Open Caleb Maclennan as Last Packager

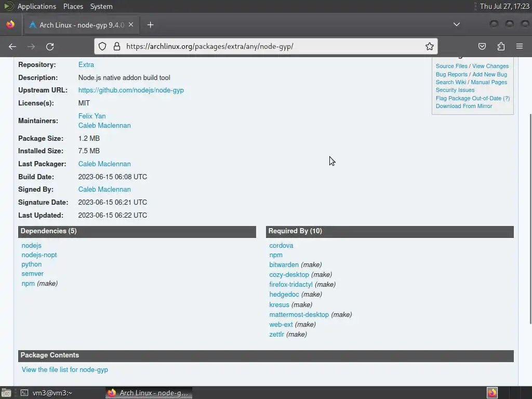(x=104, y=164)
